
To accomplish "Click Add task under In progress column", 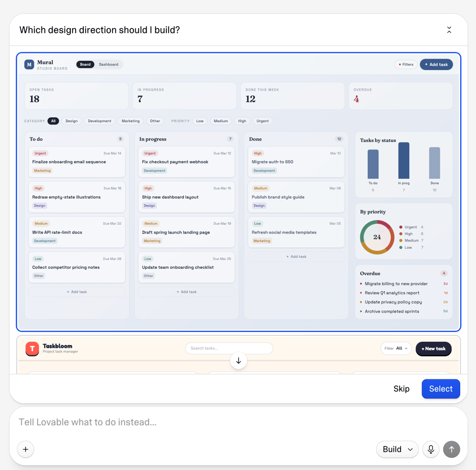I will click(x=186, y=292).
